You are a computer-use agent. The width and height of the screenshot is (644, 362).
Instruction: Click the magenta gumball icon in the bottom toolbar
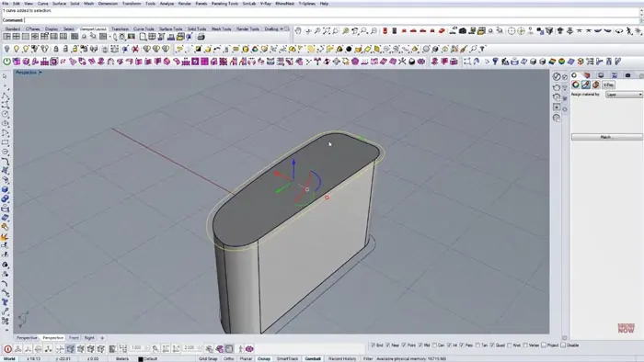(x=249, y=349)
